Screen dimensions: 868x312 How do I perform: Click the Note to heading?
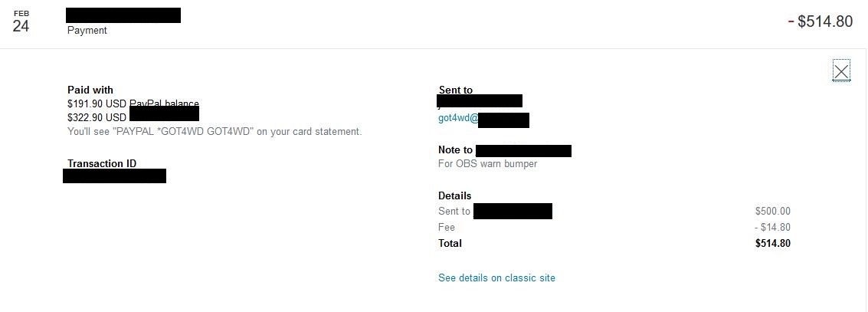[x=456, y=149]
